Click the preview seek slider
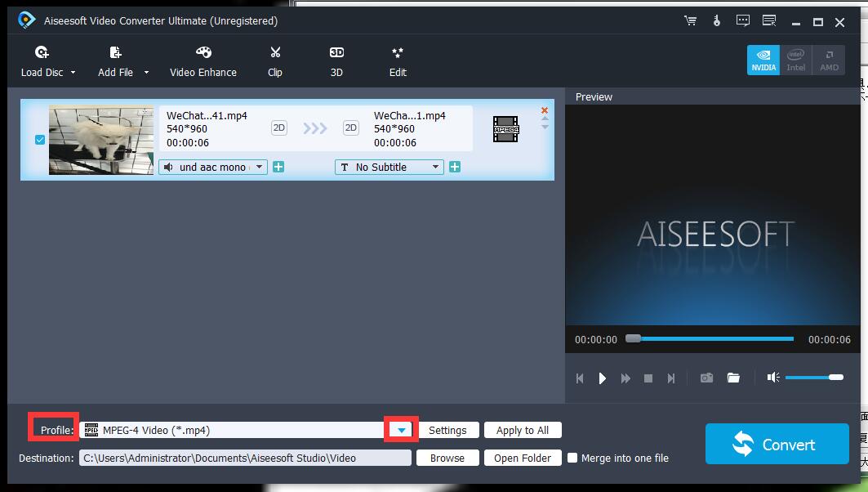This screenshot has height=492, width=868. click(710, 338)
